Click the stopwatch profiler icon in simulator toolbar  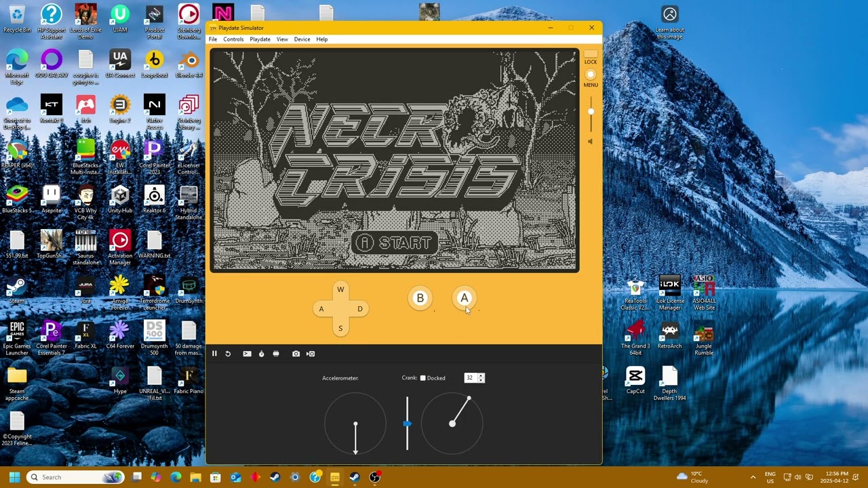point(261,354)
